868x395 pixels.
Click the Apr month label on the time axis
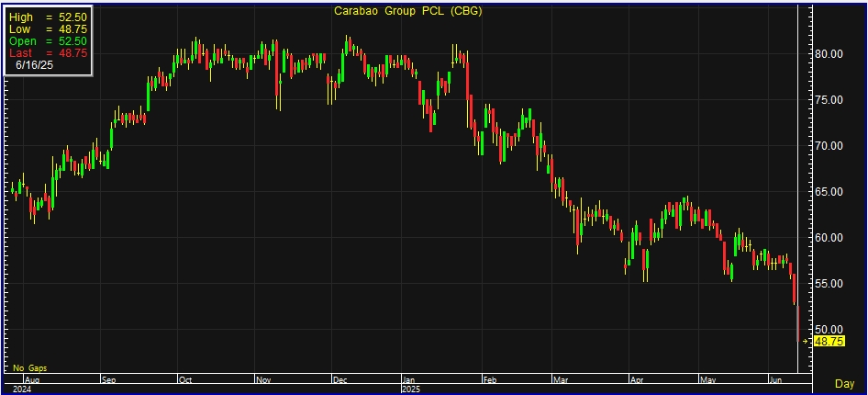[637, 380]
